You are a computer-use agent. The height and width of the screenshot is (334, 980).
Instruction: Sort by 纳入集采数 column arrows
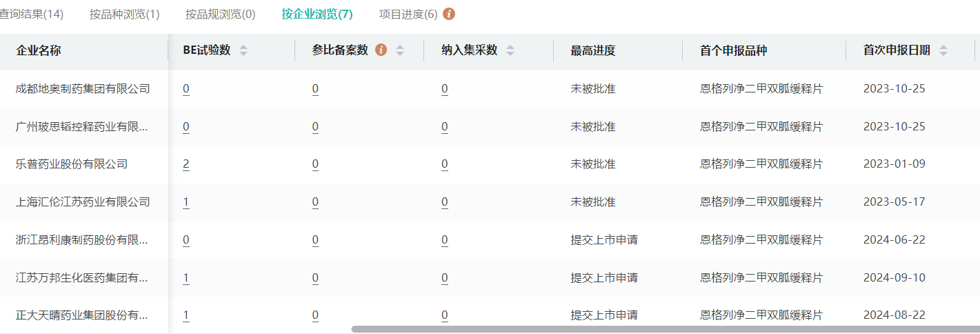pos(510,50)
